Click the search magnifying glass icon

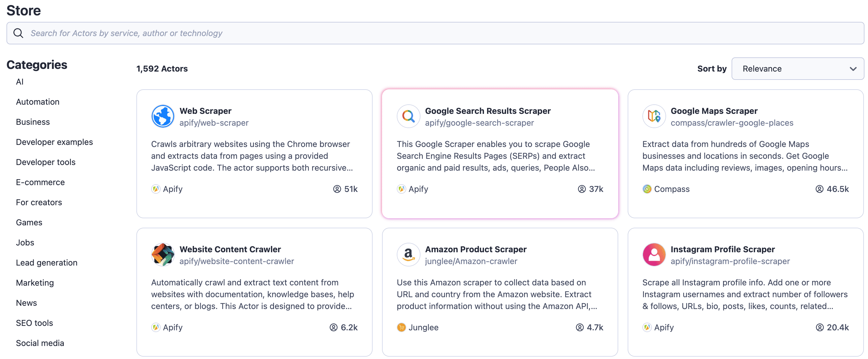pyautogui.click(x=18, y=33)
